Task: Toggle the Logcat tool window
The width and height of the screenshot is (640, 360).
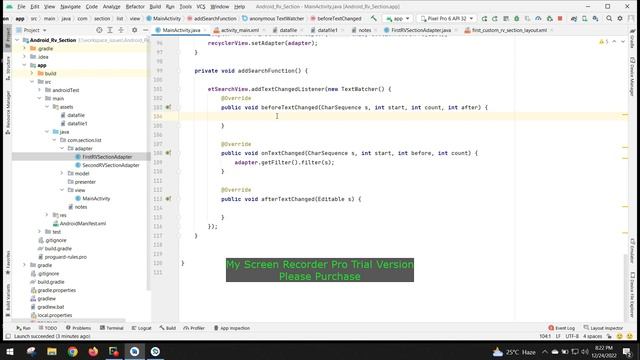Action: click(x=142, y=328)
